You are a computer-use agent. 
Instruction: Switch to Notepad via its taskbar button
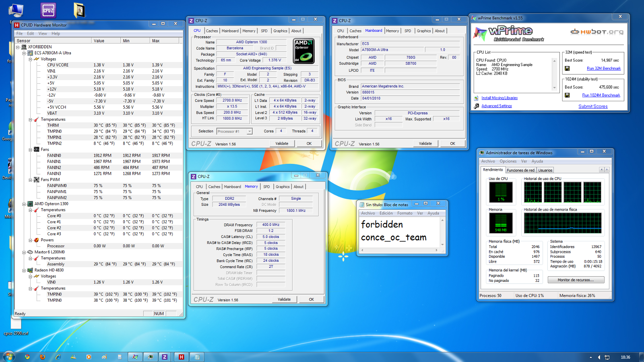pos(197,357)
